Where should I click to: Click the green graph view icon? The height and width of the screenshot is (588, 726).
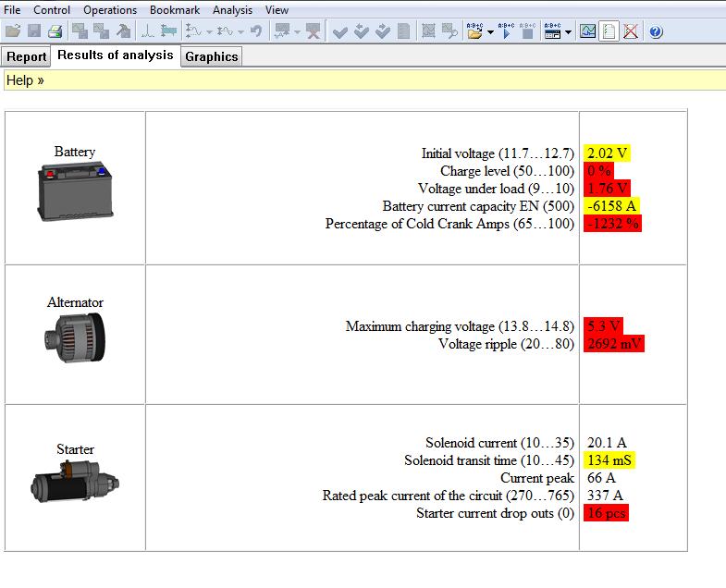[x=588, y=31]
